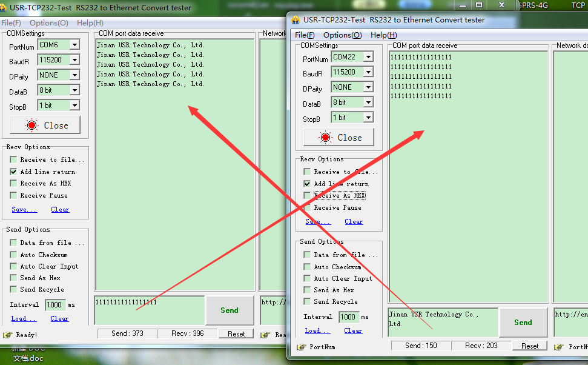
Task: Open the Options menu in the COM22 window
Action: [x=342, y=35]
